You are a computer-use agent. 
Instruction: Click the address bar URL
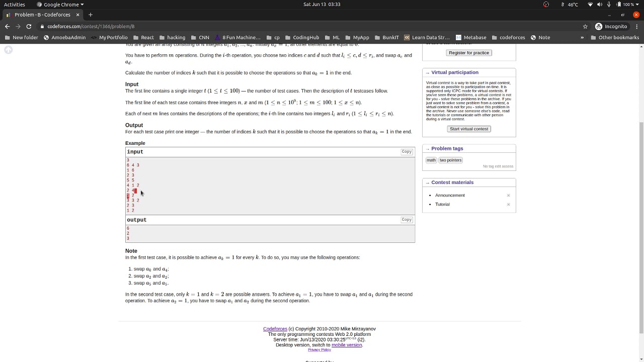coord(91,26)
